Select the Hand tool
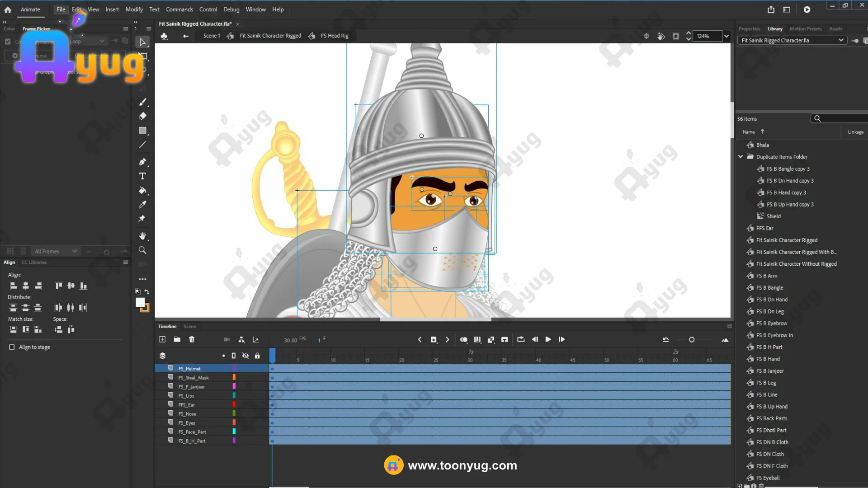This screenshot has height=488, width=868. point(142,236)
